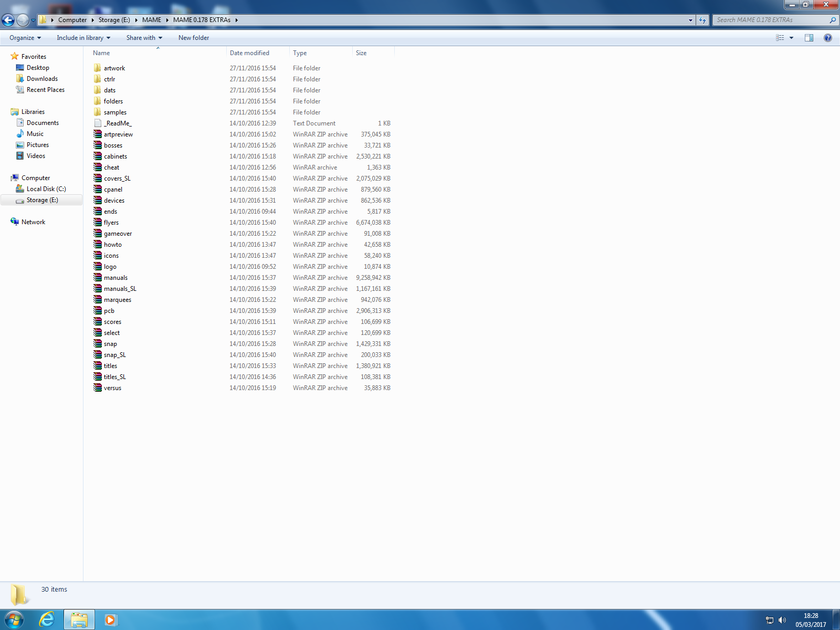
Task: Click the Forward navigation arrow button
Action: click(23, 20)
